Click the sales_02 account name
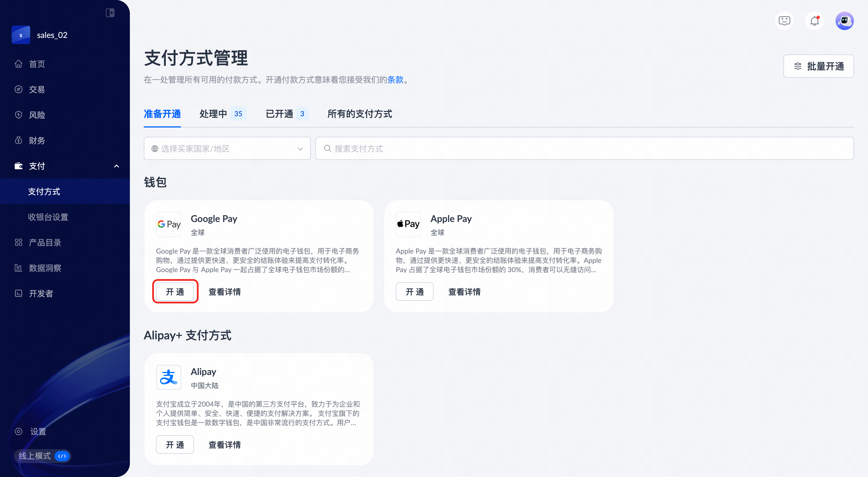The height and width of the screenshot is (477, 868). coord(52,35)
